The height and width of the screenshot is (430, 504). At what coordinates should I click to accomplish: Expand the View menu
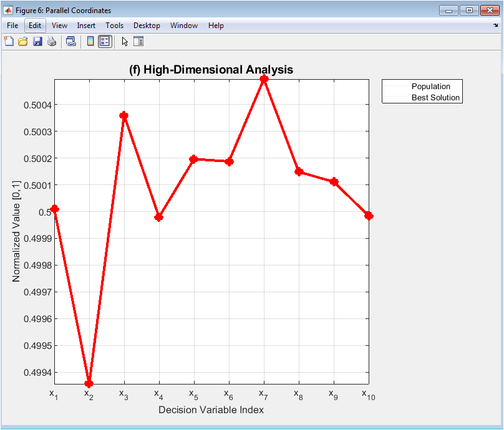pos(60,26)
